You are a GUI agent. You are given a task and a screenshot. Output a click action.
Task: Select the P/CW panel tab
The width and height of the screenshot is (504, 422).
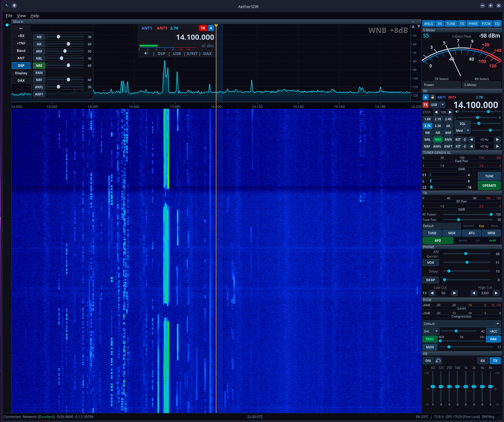pos(486,24)
